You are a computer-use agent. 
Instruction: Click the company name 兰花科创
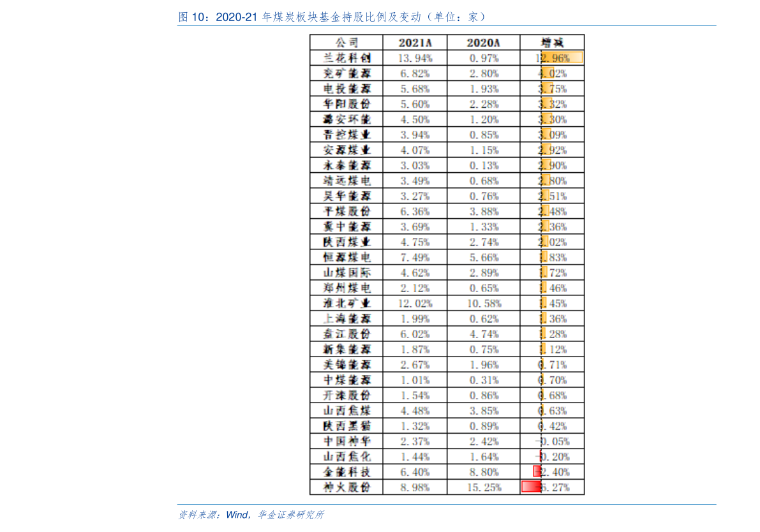click(x=346, y=58)
